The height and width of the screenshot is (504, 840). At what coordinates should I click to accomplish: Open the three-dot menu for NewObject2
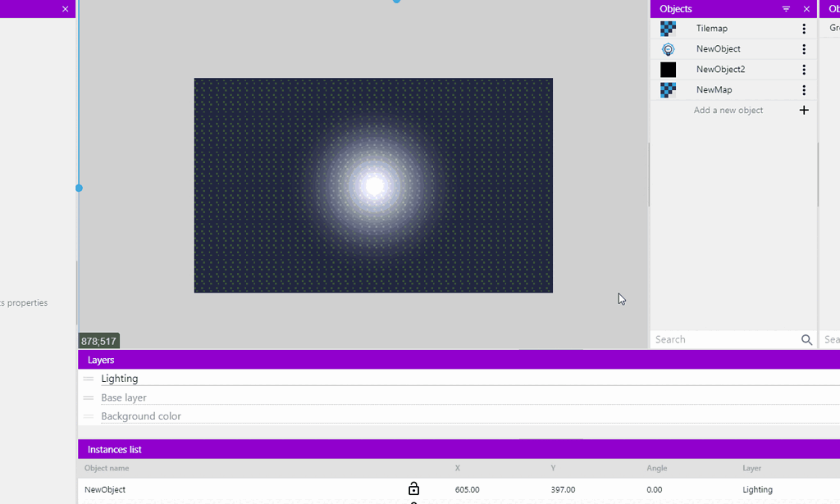click(804, 69)
